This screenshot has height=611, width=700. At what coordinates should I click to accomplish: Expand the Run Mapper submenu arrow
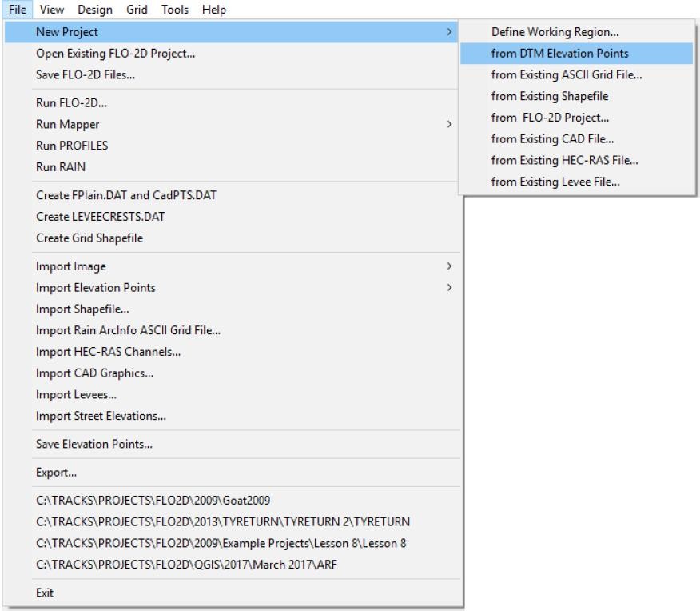coord(450,125)
